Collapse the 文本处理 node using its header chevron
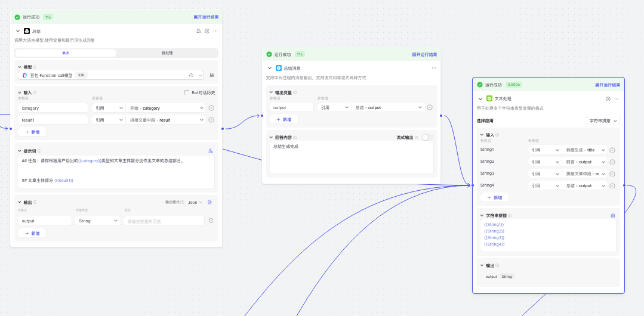The image size is (644, 316). coord(480,99)
